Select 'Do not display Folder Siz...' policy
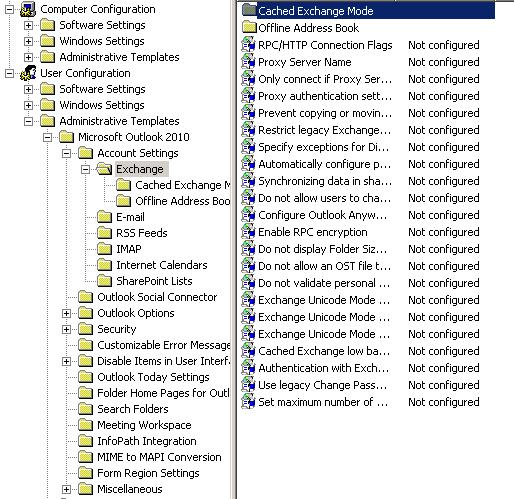This screenshot has width=514, height=499. click(323, 249)
